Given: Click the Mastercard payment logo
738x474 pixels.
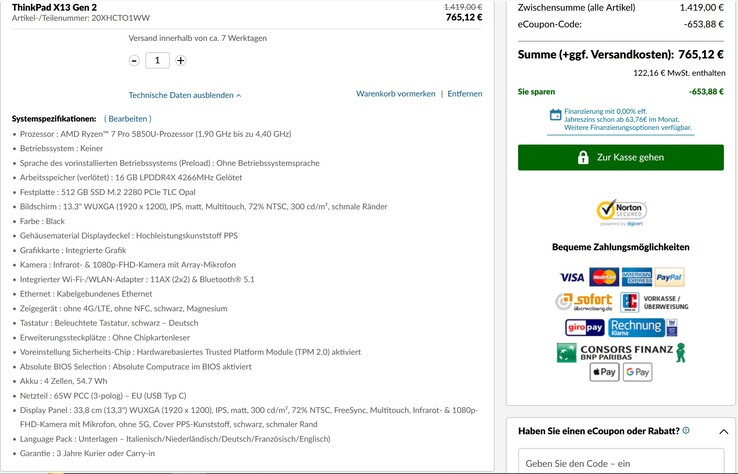Looking at the screenshot, I should [x=603, y=277].
